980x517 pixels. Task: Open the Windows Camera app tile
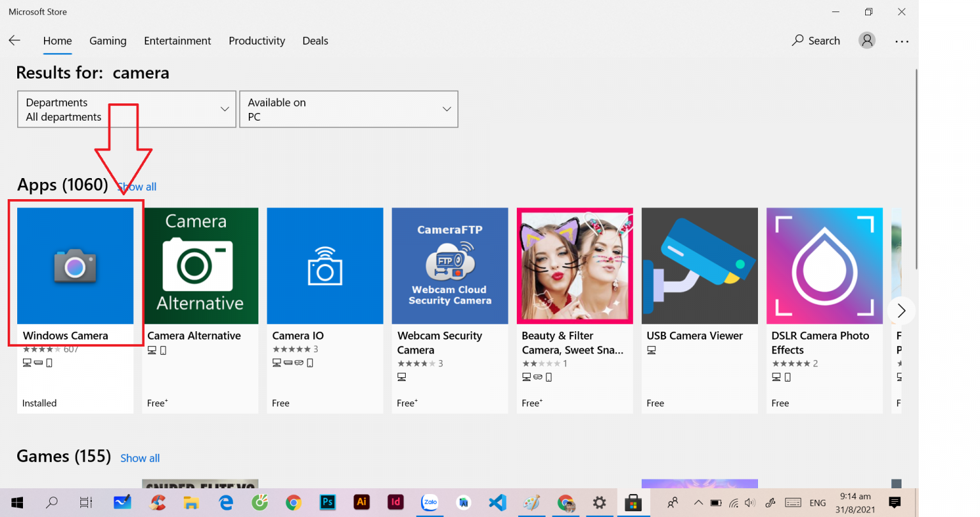[75, 266]
